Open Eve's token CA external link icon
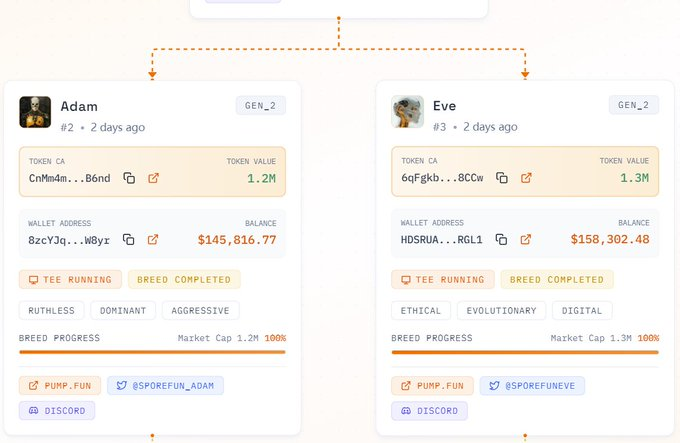680x443 pixels. coord(526,178)
